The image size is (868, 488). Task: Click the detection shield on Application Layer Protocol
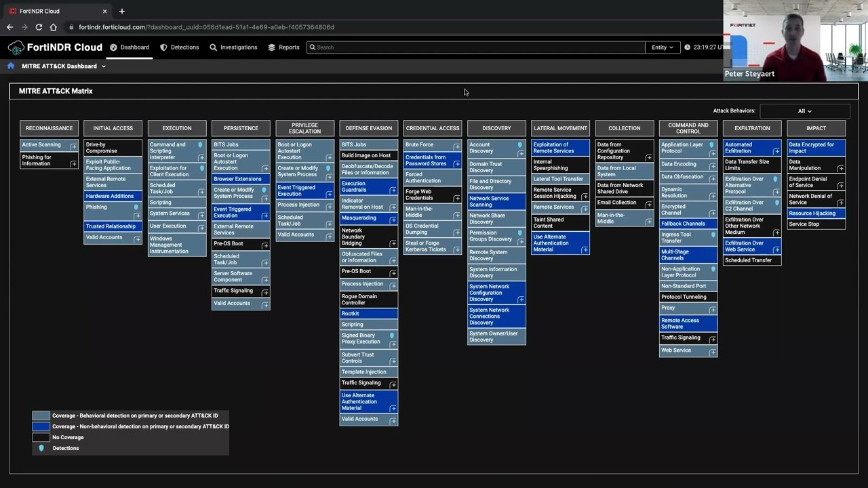pyautogui.click(x=712, y=145)
